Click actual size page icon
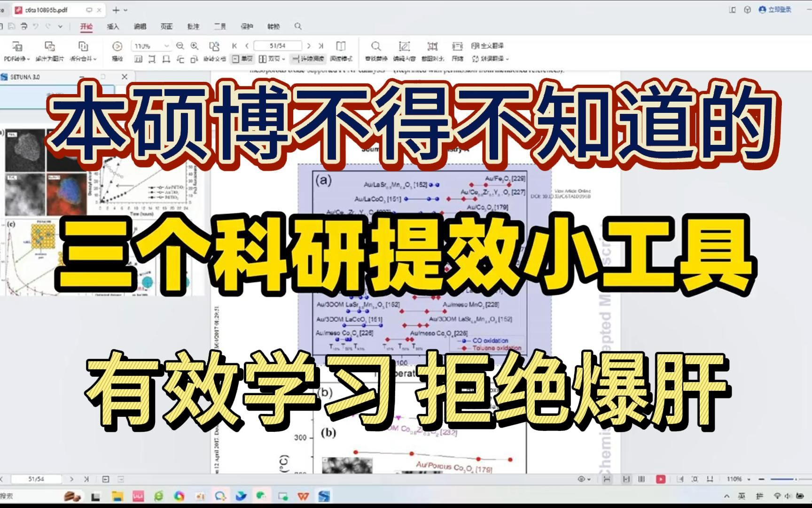 [x=138, y=59]
